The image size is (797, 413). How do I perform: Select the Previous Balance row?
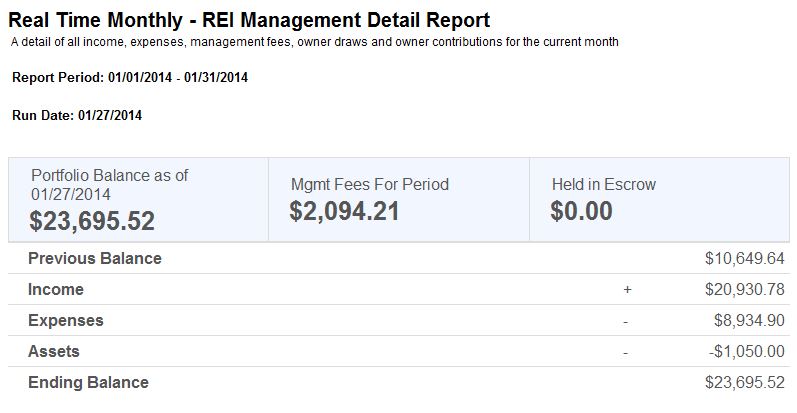point(399,258)
